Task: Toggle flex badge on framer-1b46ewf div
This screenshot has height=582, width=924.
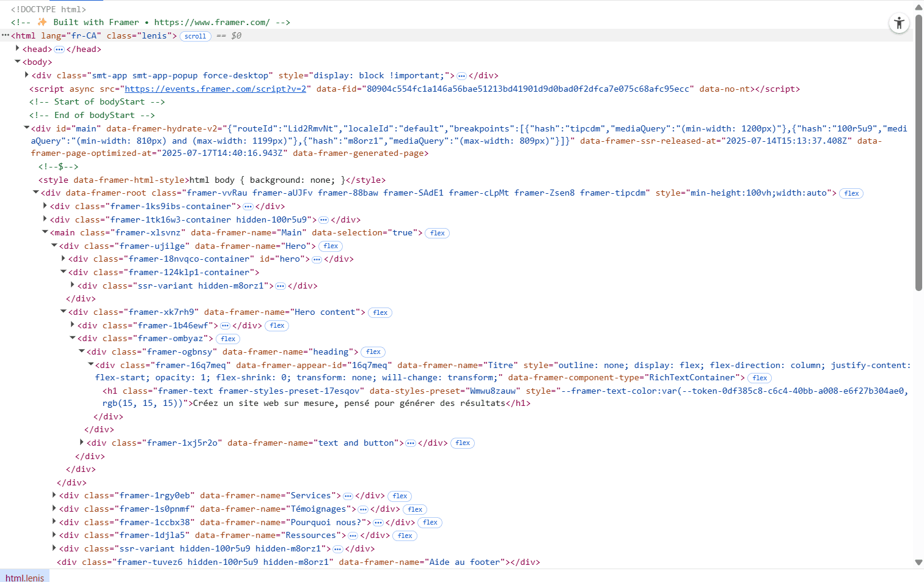Action: 277,326
